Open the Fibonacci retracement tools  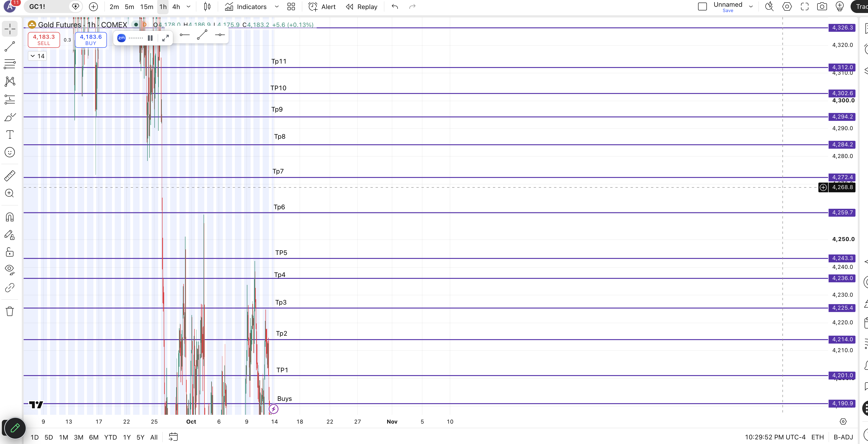[x=10, y=64]
